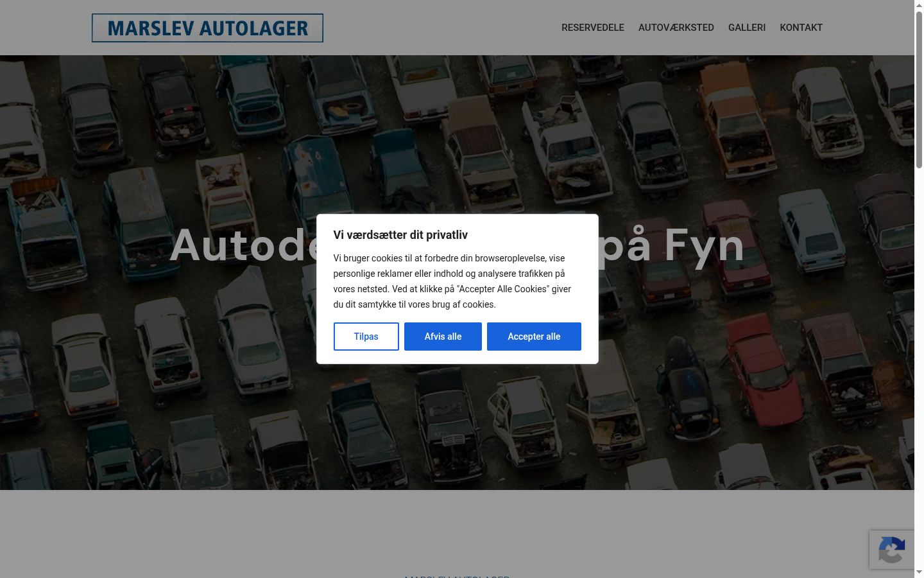Go to the AUTOVÆRKSTED page
Screen dimensions: 924x578
click(676, 28)
